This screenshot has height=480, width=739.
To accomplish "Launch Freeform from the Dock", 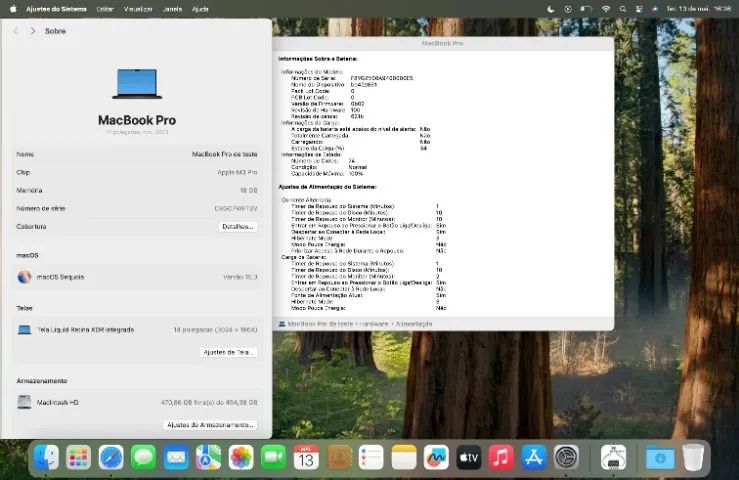I will (436, 457).
